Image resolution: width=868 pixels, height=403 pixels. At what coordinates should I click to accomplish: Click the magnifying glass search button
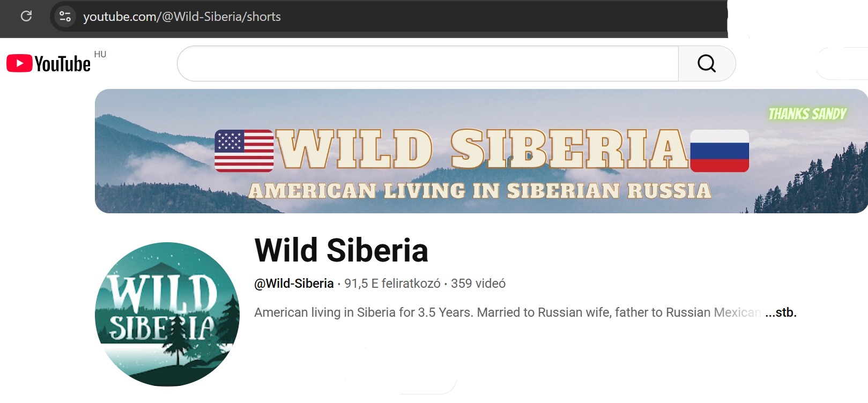coord(707,63)
